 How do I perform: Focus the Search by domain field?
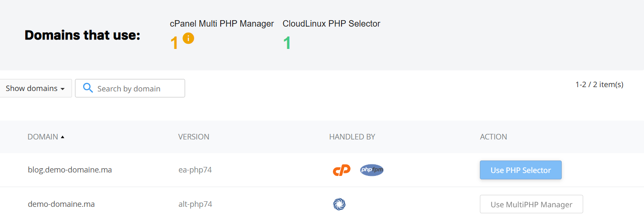(x=137, y=88)
